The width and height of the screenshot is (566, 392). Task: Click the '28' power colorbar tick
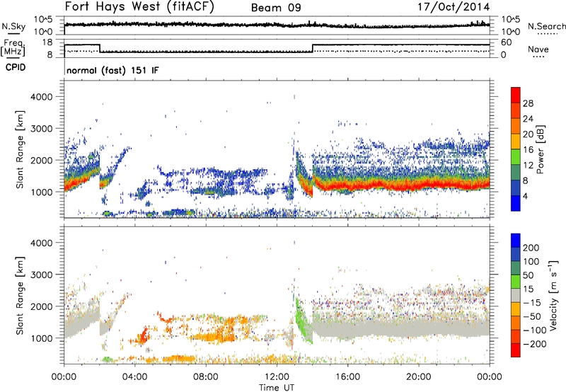pyautogui.click(x=528, y=103)
